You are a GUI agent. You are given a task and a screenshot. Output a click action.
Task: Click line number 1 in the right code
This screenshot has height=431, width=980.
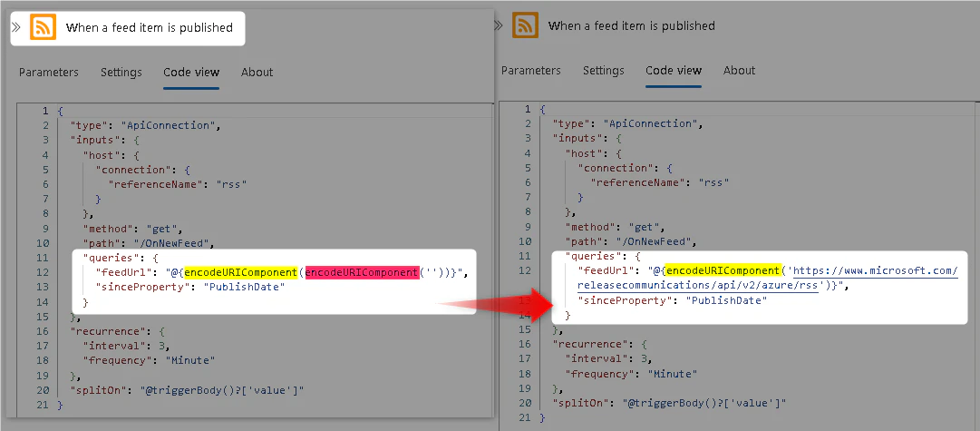click(x=529, y=109)
